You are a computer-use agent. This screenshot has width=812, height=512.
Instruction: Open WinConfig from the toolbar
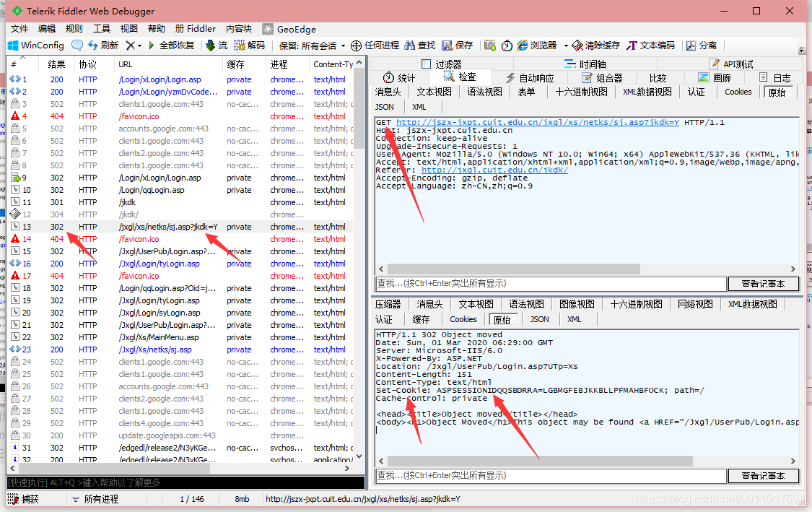36,45
